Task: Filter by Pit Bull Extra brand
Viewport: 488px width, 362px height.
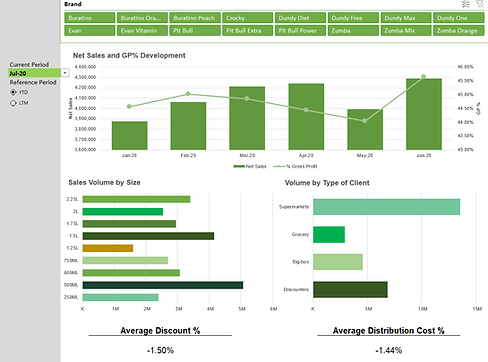Action: click(248, 31)
